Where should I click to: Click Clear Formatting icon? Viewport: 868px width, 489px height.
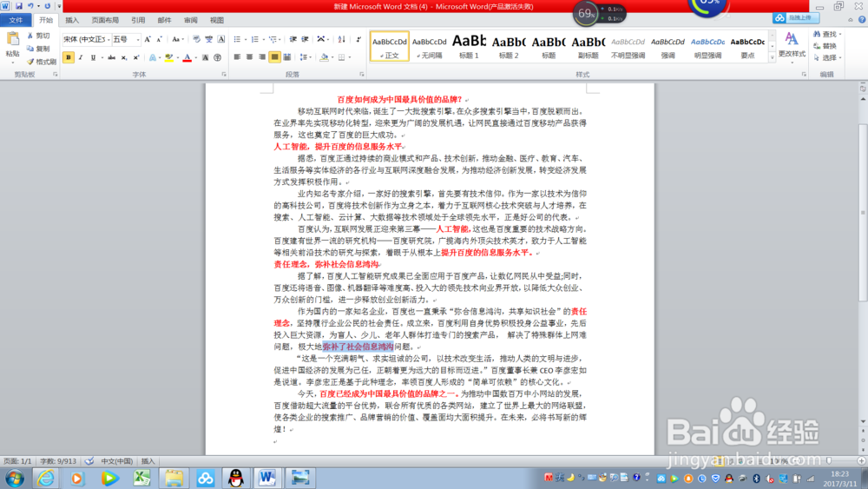[196, 39]
